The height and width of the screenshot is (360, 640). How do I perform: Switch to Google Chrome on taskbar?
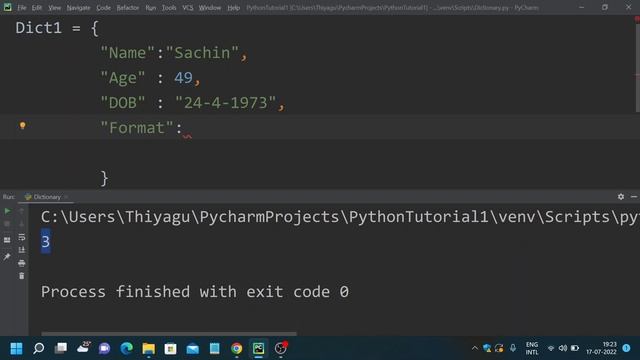[237, 348]
